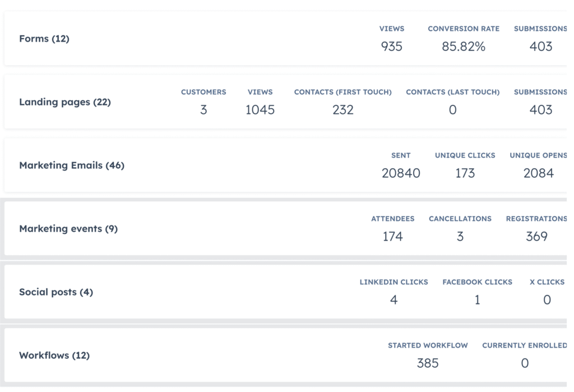Expand the Social posts (4) row
The image size is (574, 392).
pos(55,292)
